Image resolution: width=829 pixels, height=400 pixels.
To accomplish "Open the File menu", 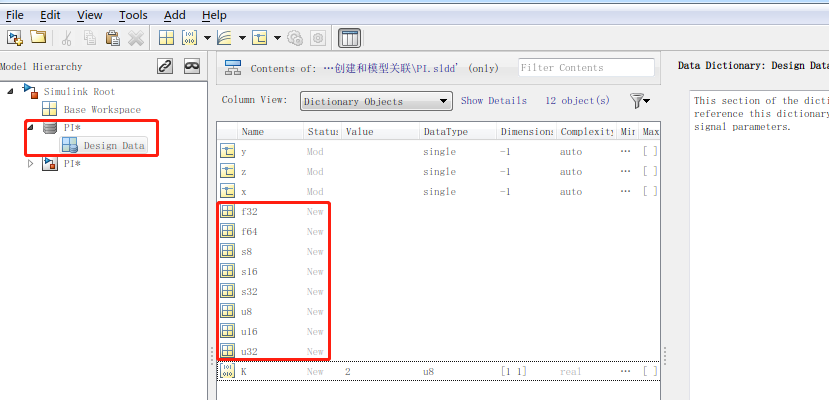I will [x=14, y=15].
